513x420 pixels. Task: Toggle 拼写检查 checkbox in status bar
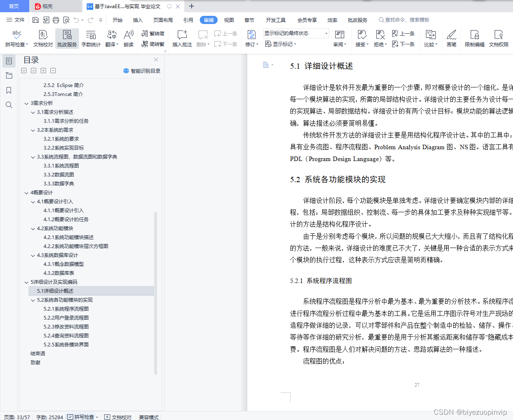pos(70,417)
